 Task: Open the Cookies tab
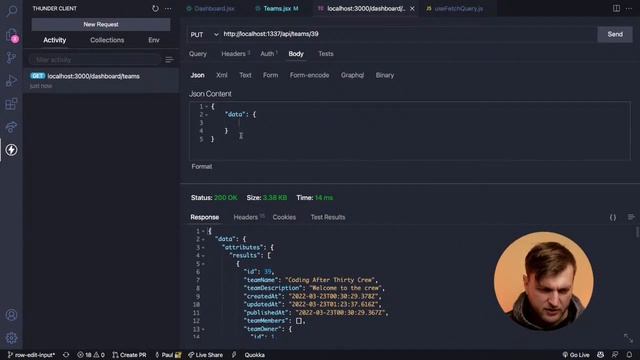click(x=284, y=217)
